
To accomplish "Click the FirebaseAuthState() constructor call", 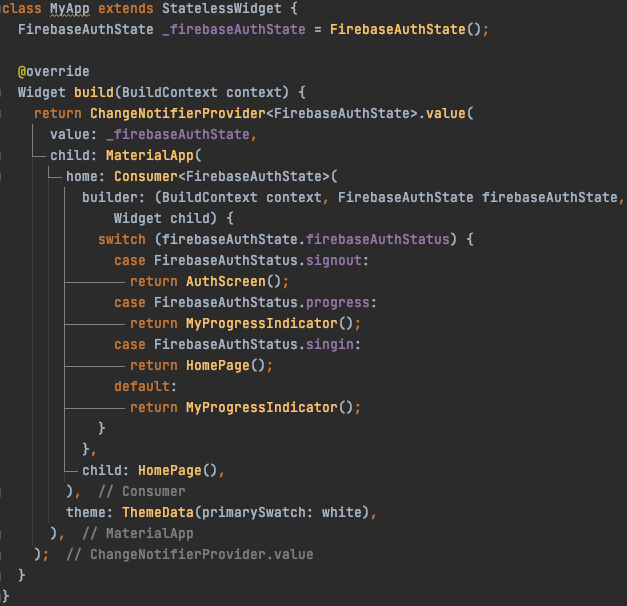I will (x=405, y=30).
